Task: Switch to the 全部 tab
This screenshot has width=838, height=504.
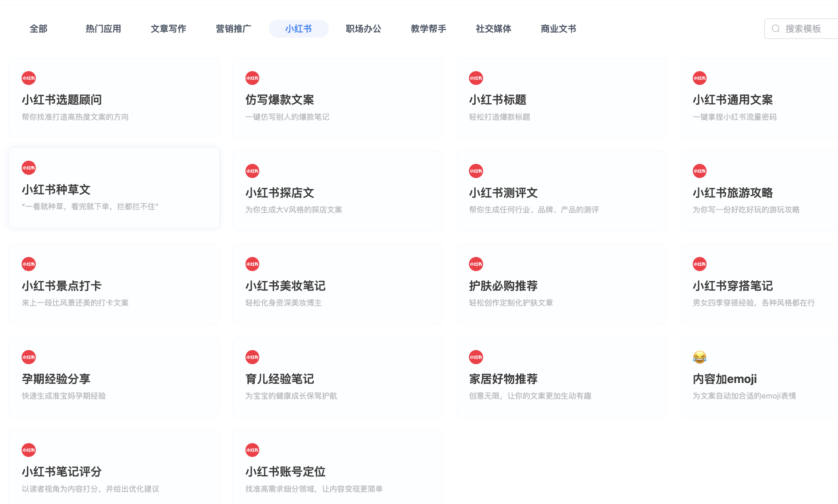Action: click(x=38, y=29)
